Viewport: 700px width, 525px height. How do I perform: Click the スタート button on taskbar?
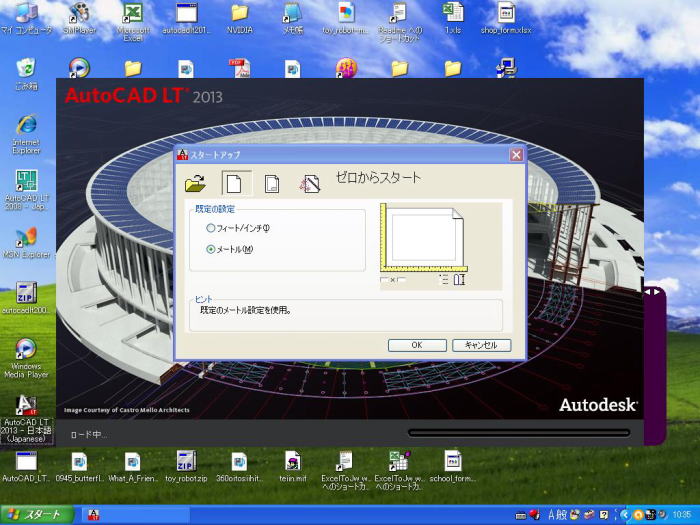coord(37,515)
